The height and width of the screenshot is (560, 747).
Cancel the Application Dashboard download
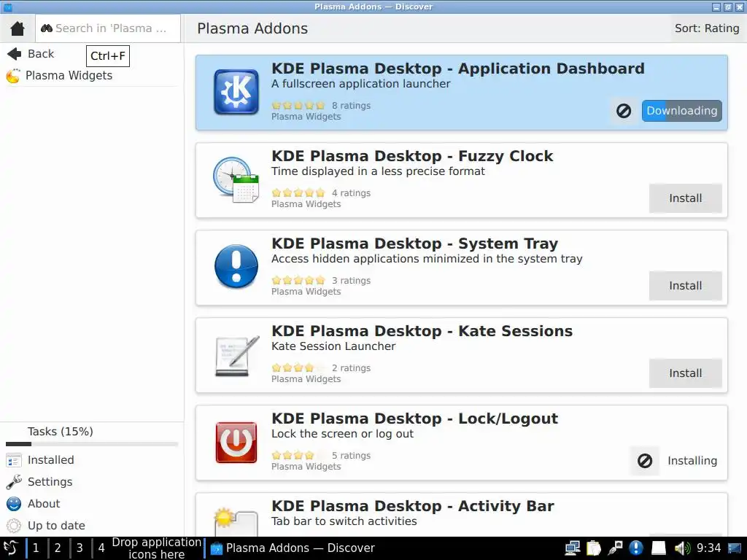pos(624,111)
